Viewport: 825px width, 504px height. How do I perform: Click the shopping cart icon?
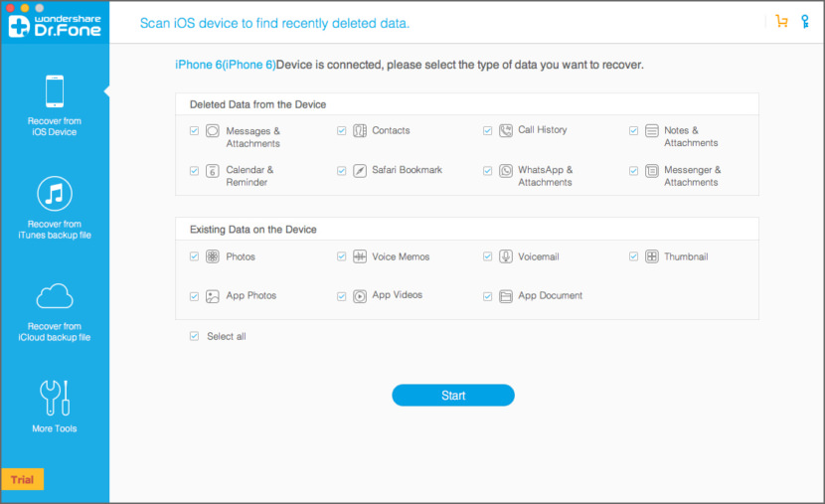tap(780, 21)
